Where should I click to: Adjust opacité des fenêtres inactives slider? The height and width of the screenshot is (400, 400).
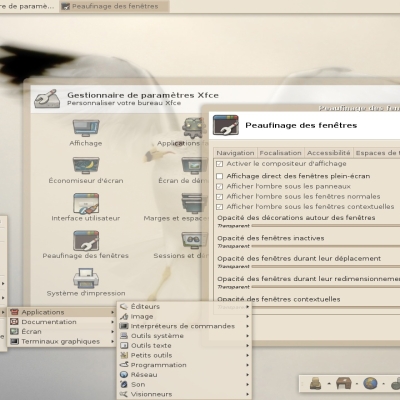(x=326, y=246)
